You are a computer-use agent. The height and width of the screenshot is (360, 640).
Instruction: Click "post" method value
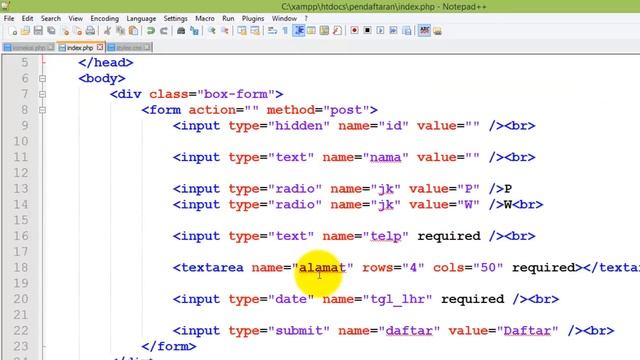[346, 110]
